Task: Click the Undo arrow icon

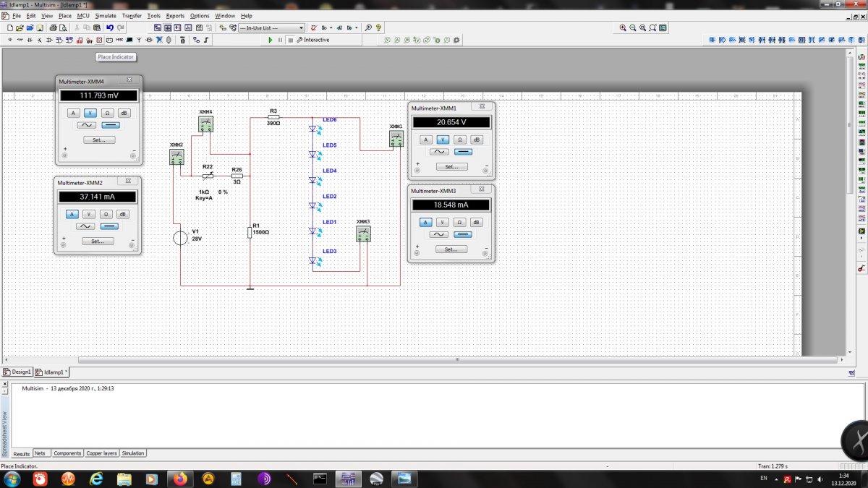Action: [110, 27]
